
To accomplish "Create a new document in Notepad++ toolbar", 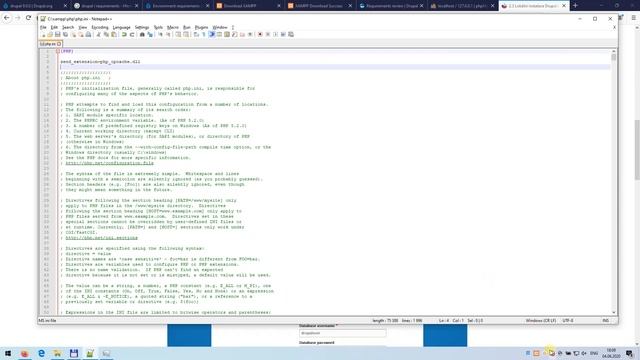I will [x=43, y=35].
